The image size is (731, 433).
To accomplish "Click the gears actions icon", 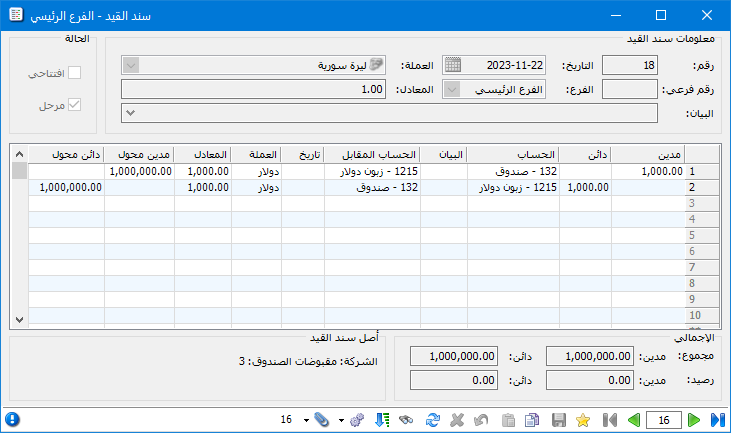I will [x=357, y=420].
